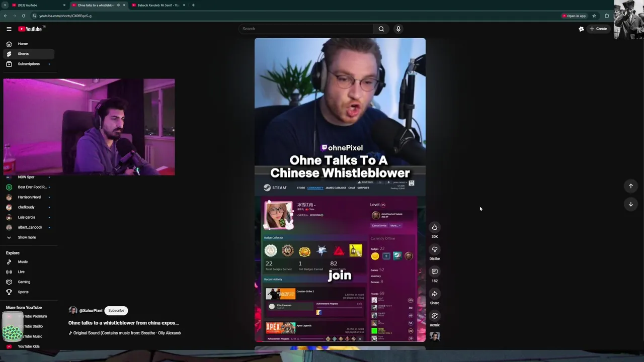Mute tab via speaker icon
Image resolution: width=644 pixels, height=362 pixels.
pyautogui.click(x=118, y=5)
